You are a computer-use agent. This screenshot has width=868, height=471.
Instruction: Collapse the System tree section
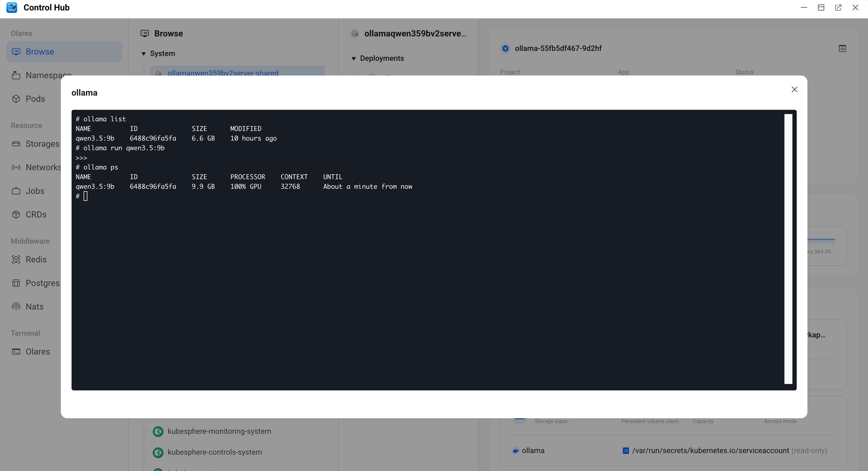144,54
